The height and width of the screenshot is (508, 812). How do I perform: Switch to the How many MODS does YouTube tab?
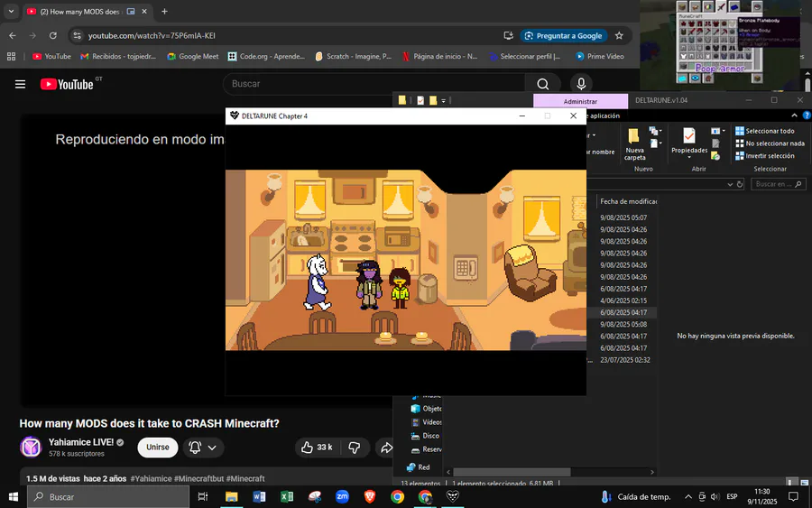87,12
